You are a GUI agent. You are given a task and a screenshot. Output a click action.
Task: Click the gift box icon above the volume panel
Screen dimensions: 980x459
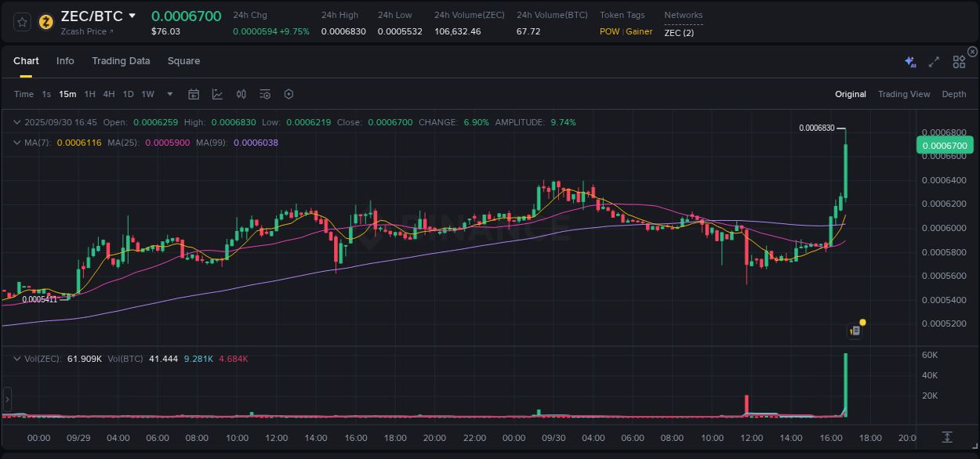[855, 329]
